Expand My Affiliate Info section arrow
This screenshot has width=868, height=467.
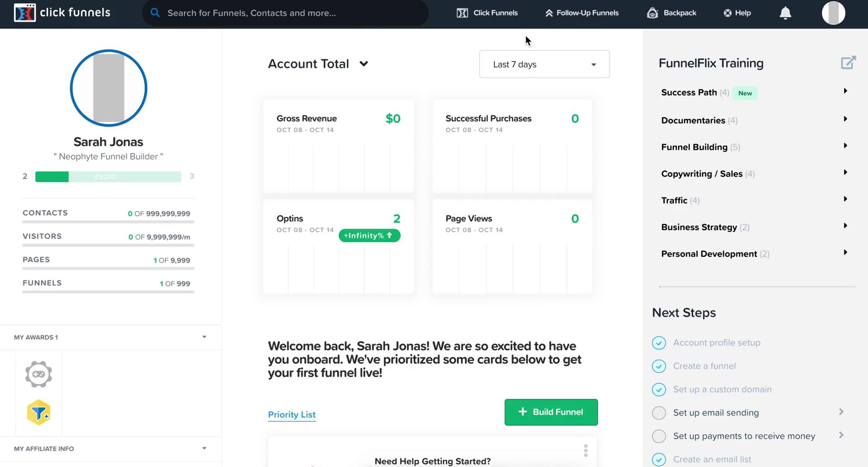coord(204,448)
